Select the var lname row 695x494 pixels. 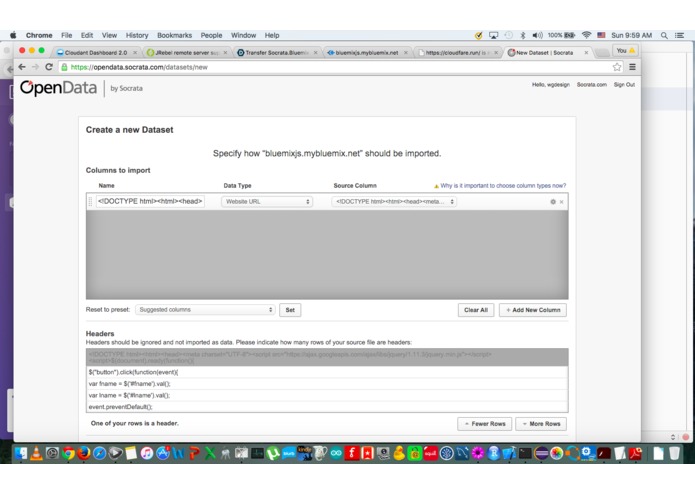327,395
